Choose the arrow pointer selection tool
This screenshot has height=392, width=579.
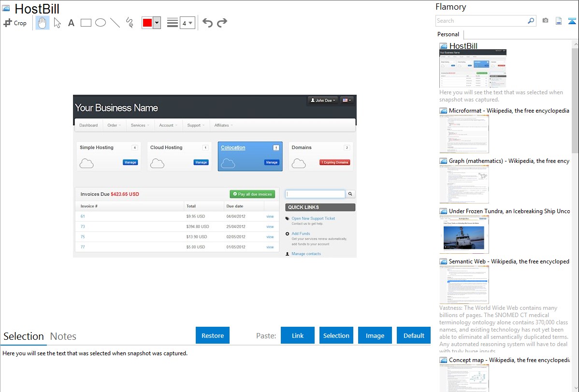point(58,23)
